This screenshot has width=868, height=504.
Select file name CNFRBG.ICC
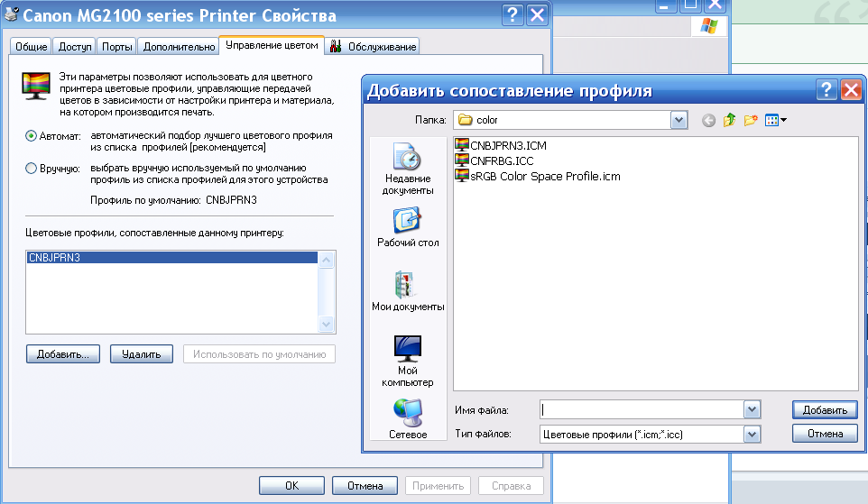click(x=502, y=161)
